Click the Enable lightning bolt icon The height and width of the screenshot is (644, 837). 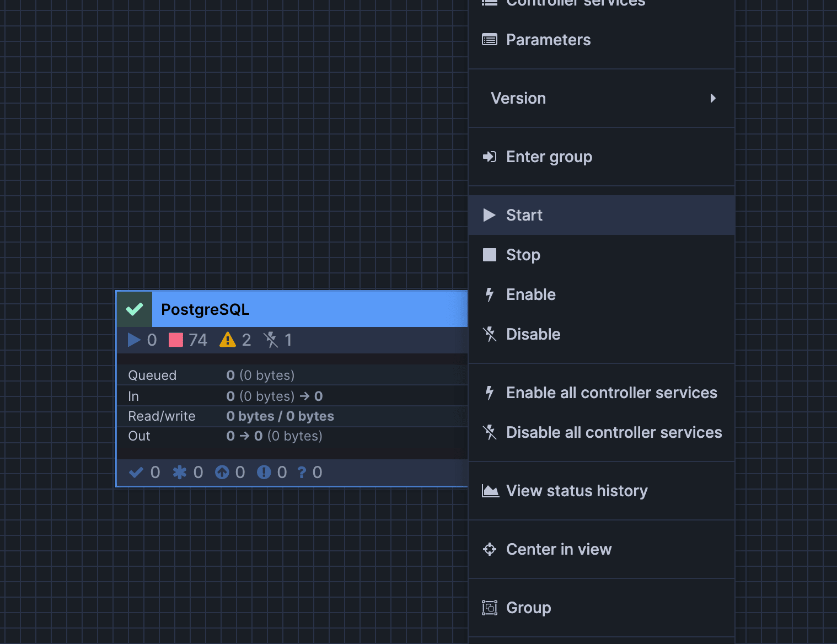click(x=489, y=294)
